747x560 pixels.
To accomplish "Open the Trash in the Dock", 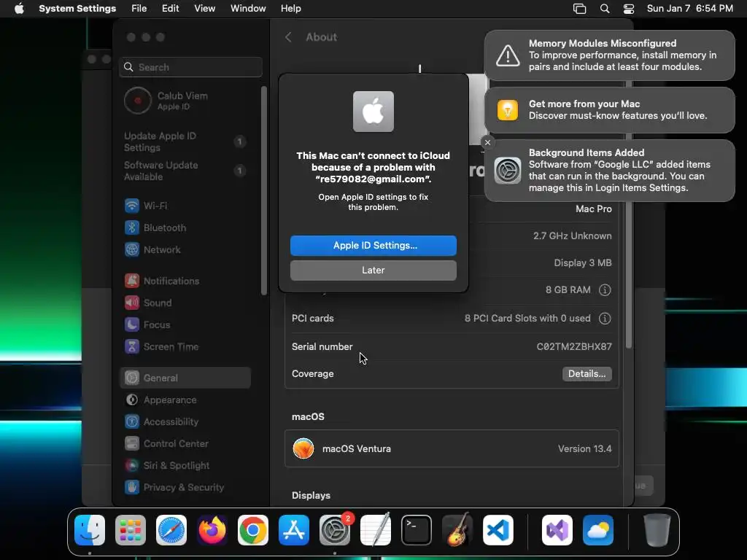I will (657, 530).
